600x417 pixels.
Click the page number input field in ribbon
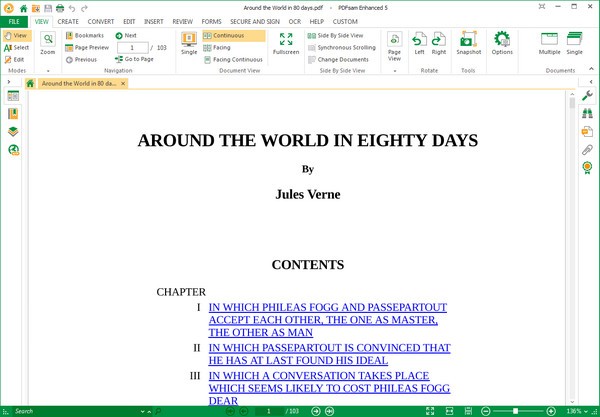pos(132,47)
